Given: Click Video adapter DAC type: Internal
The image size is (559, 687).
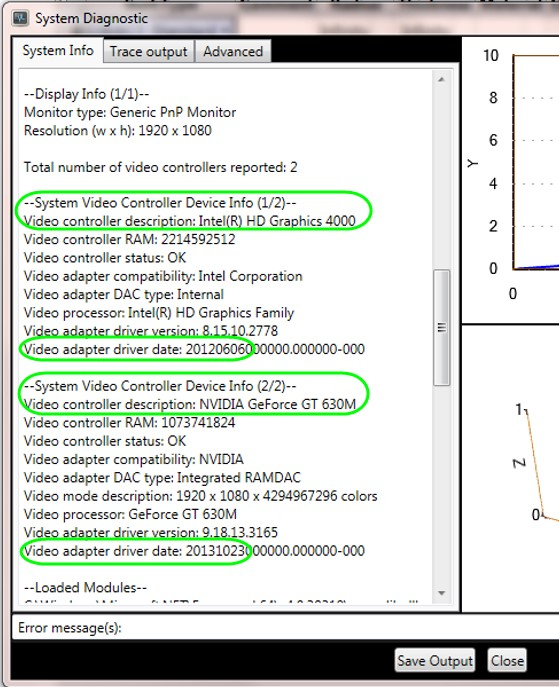Looking at the screenshot, I should (124, 294).
